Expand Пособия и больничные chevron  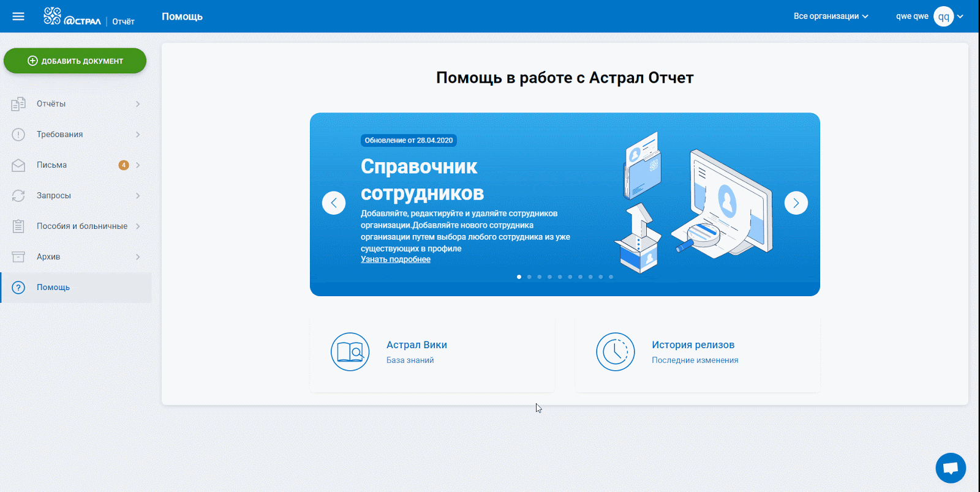(138, 226)
